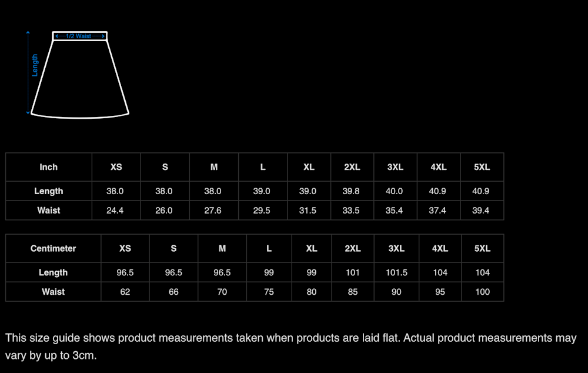This screenshot has height=373, width=588.
Task: Click the Length row label in Centimeter table
Action: coord(54,272)
